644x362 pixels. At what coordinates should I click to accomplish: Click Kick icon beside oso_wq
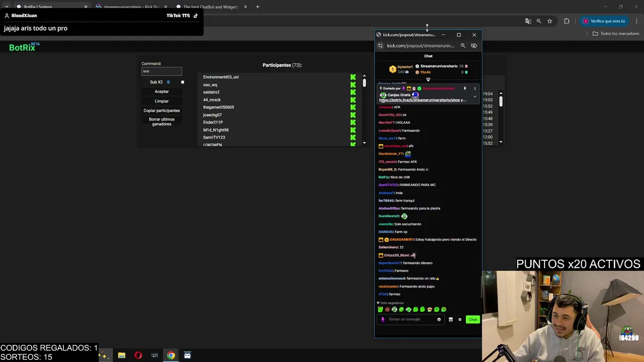353,84
